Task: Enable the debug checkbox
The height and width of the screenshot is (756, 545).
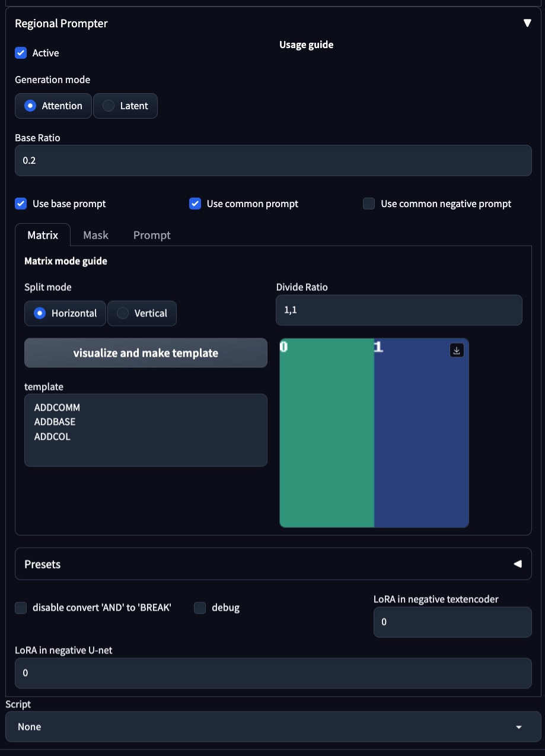Action: 200,608
